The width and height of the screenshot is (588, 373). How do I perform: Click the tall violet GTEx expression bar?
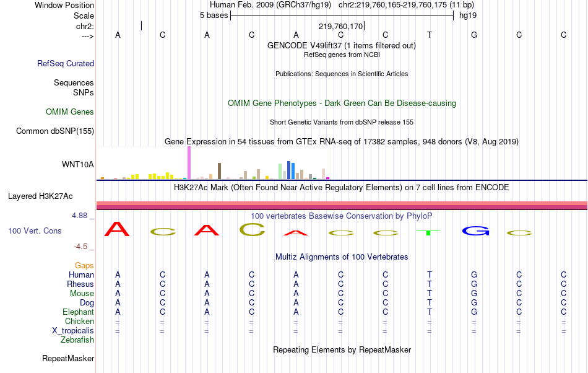[x=189, y=163]
